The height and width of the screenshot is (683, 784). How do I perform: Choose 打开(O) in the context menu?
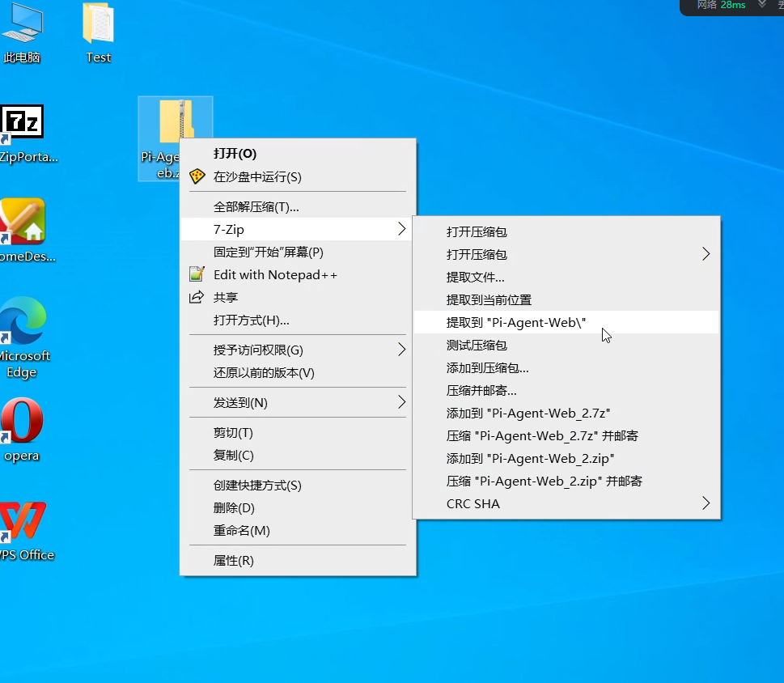pos(298,154)
